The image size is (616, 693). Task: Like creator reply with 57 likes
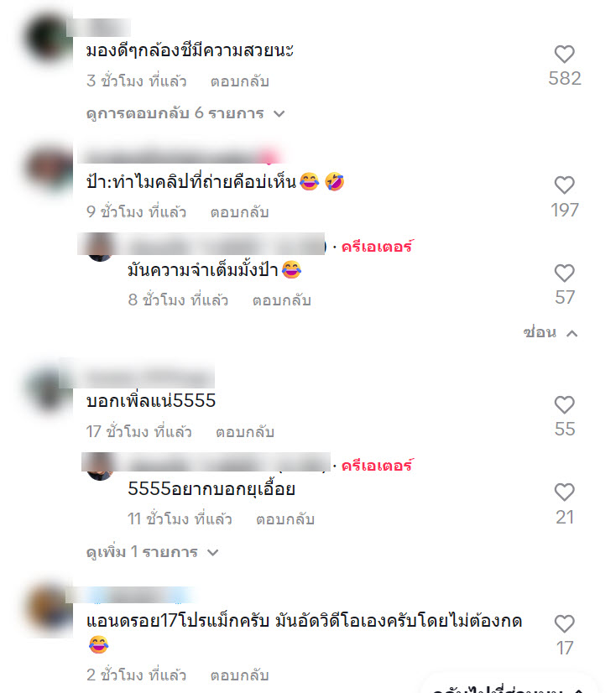[x=564, y=274]
